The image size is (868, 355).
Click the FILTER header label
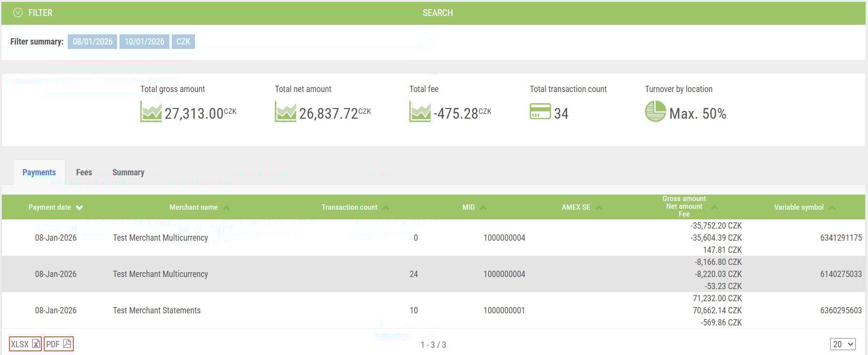40,13
